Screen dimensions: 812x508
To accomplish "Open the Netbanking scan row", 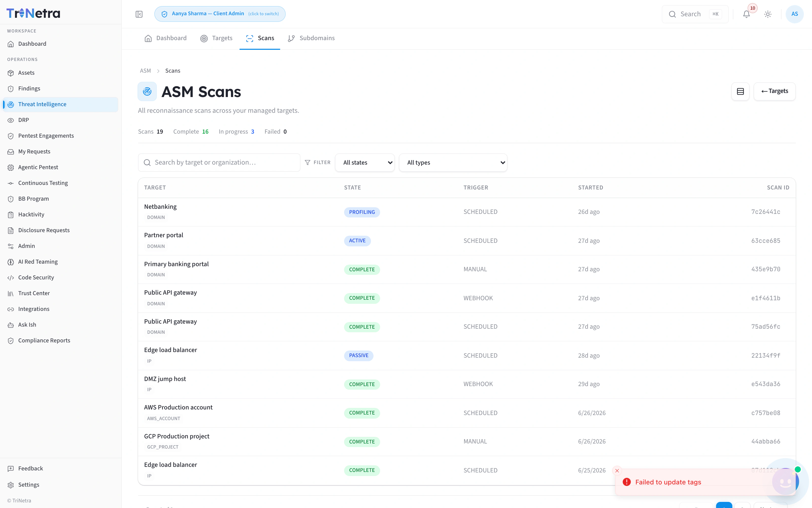I will tap(467, 212).
